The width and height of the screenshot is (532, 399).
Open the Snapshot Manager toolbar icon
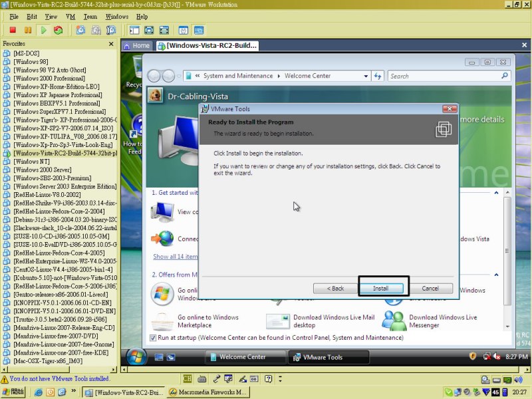pyautogui.click(x=111, y=30)
